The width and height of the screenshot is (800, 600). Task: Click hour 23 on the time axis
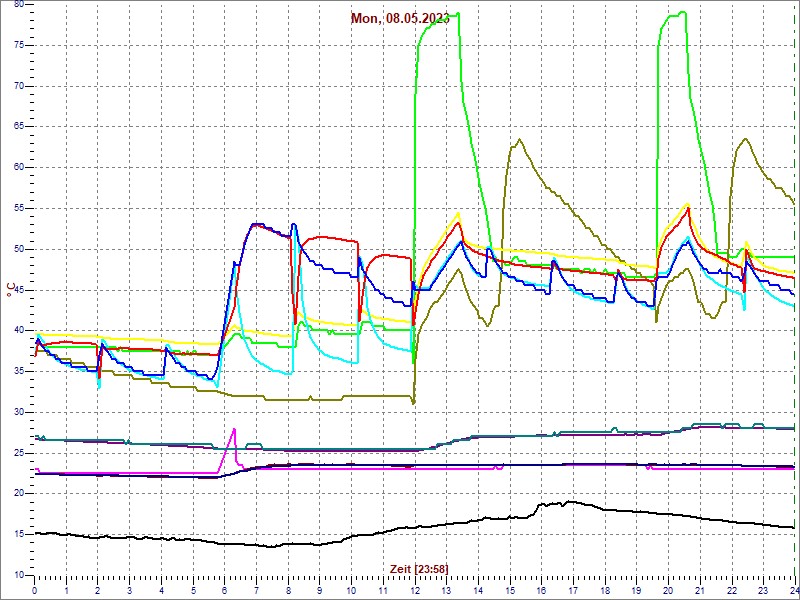click(763, 590)
